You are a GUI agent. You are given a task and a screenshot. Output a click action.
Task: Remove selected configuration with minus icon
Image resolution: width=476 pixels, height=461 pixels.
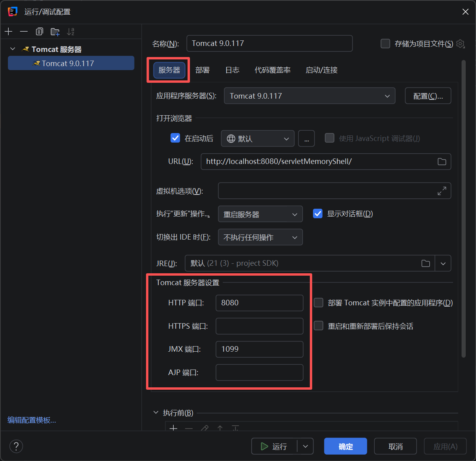(x=24, y=31)
